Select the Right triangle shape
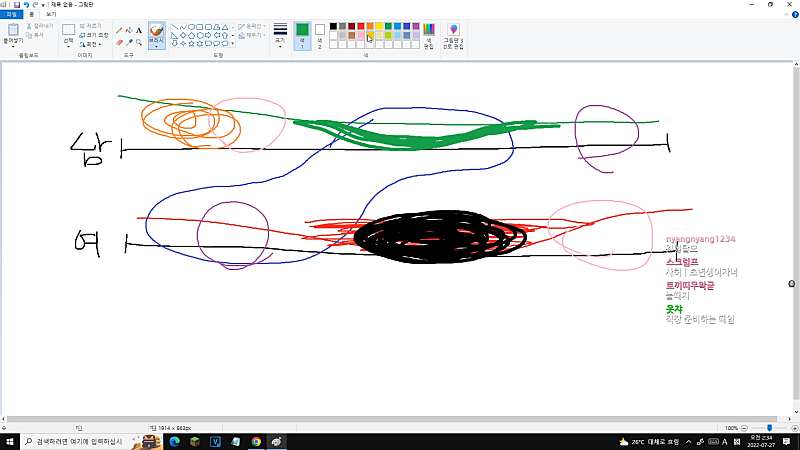 [x=174, y=36]
